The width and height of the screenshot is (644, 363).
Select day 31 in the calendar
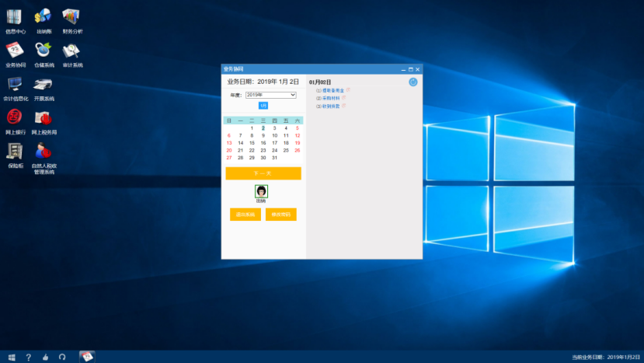(274, 158)
